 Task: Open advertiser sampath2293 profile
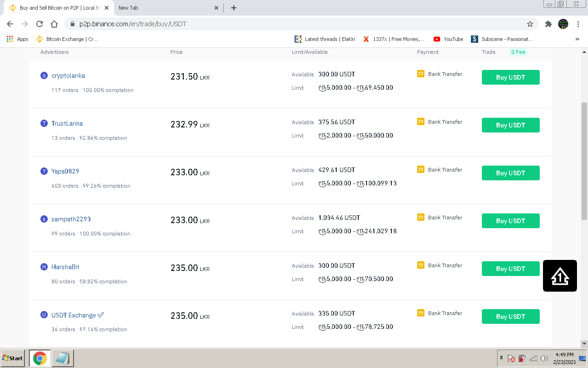(71, 219)
